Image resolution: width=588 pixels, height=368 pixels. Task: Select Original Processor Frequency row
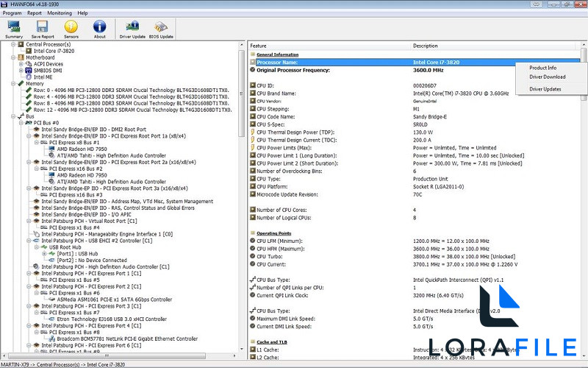(x=415, y=70)
